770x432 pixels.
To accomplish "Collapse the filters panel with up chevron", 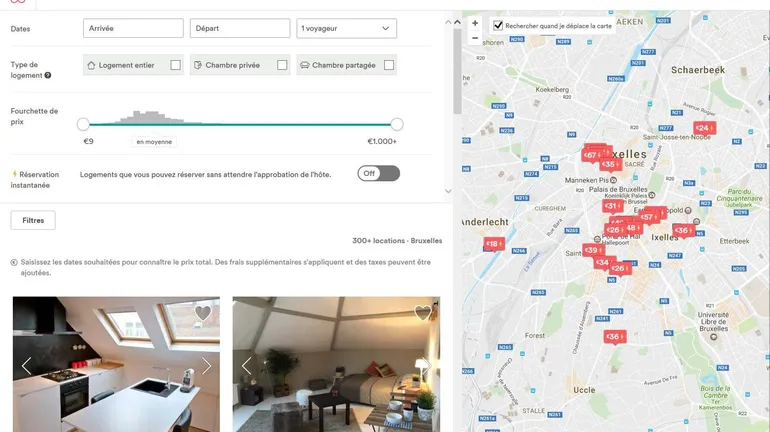I will click(448, 22).
